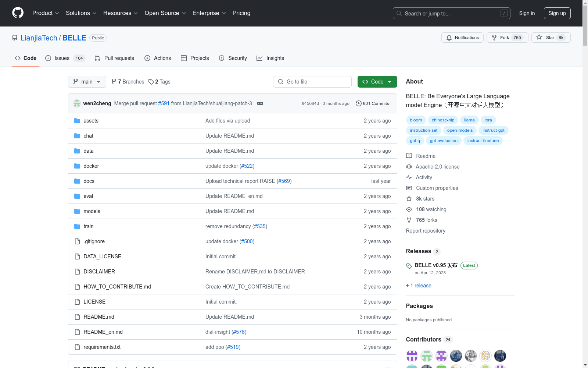Image resolution: width=588 pixels, height=368 pixels.
Task: Click the GitHub logo icon
Action: [18, 13]
